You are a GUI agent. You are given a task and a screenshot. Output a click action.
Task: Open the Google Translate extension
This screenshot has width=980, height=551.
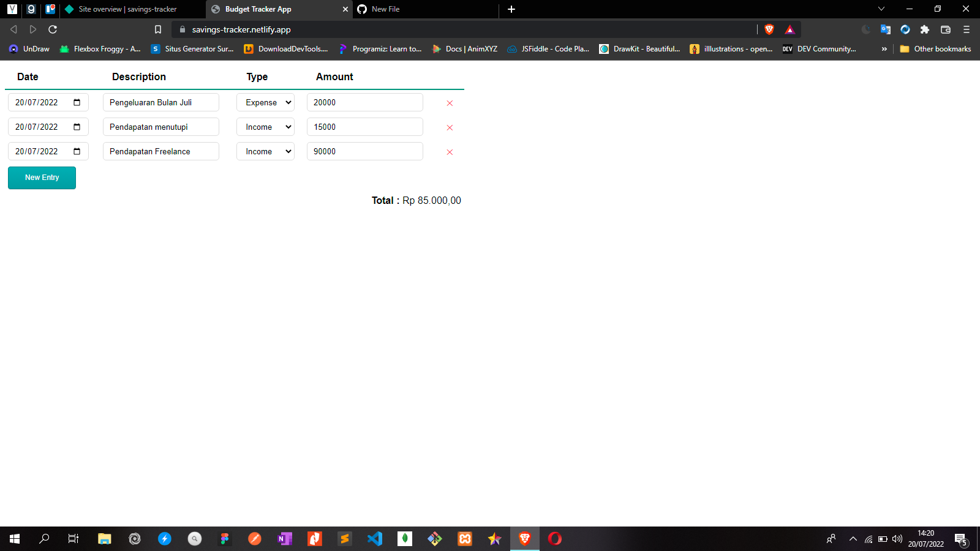(886, 29)
